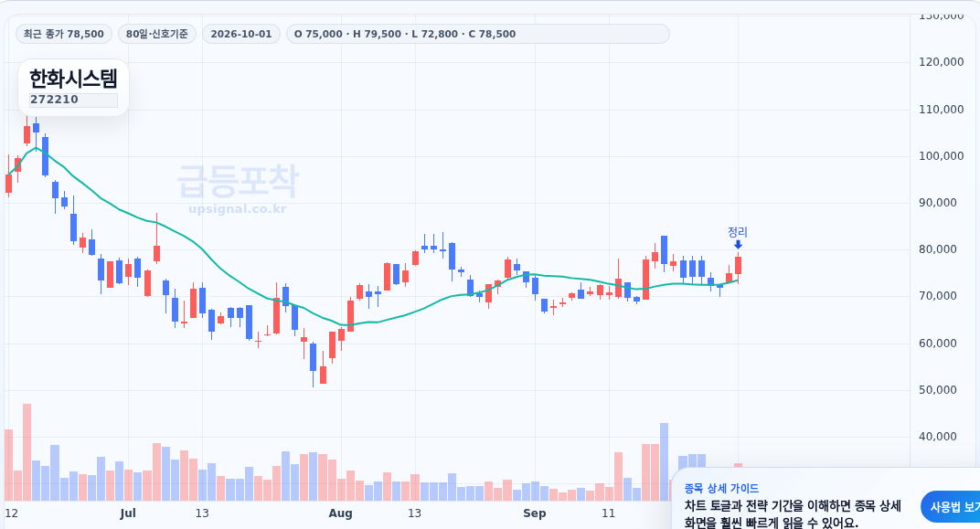Viewport: 980px width, 529px height.
Task: Select the 100,000 price axis label
Action: coord(942,156)
